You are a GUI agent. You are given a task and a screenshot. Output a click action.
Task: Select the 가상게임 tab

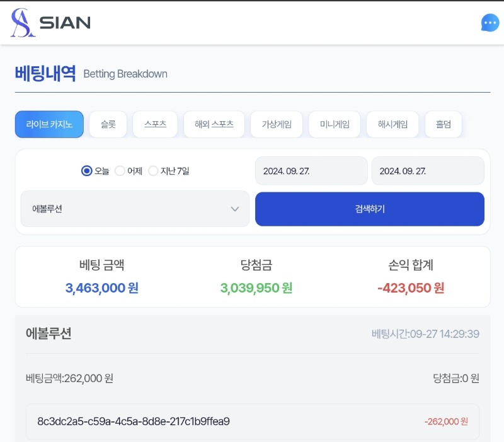[x=277, y=124]
